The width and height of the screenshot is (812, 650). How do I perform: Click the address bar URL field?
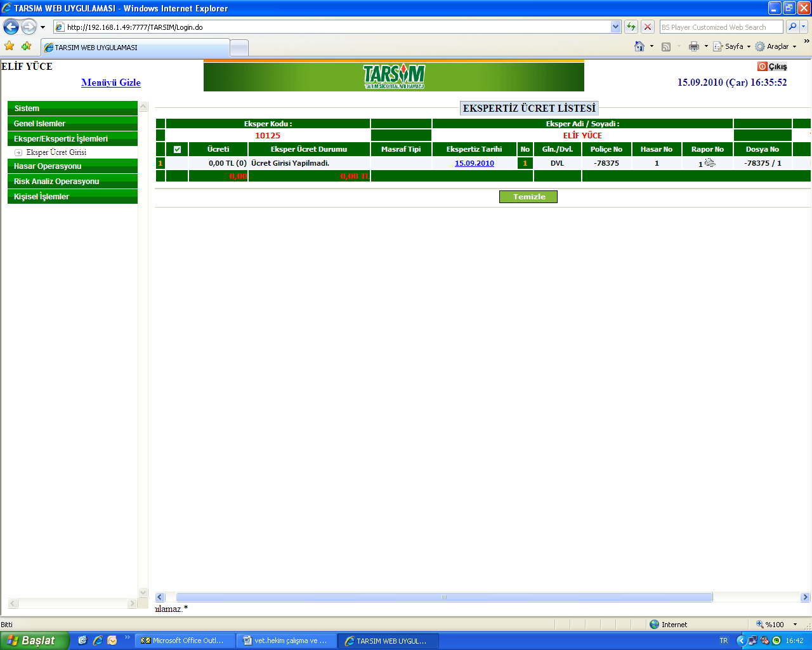tap(332, 27)
